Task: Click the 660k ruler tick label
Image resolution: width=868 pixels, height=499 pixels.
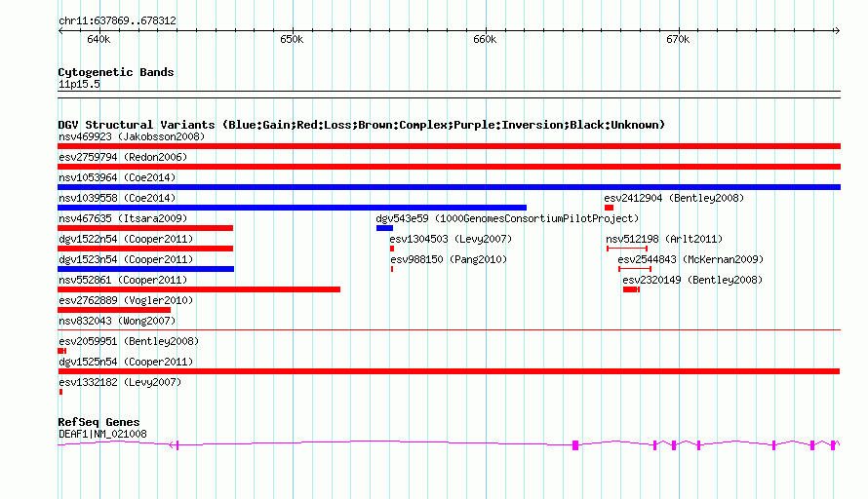Action: point(485,39)
